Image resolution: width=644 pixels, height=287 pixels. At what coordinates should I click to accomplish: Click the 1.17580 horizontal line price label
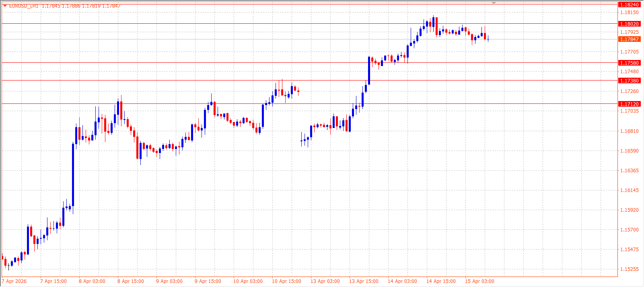pyautogui.click(x=629, y=63)
